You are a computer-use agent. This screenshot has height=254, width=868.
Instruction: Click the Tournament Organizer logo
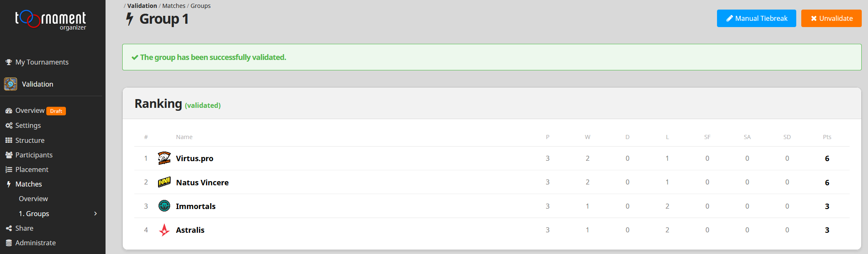[x=50, y=20]
